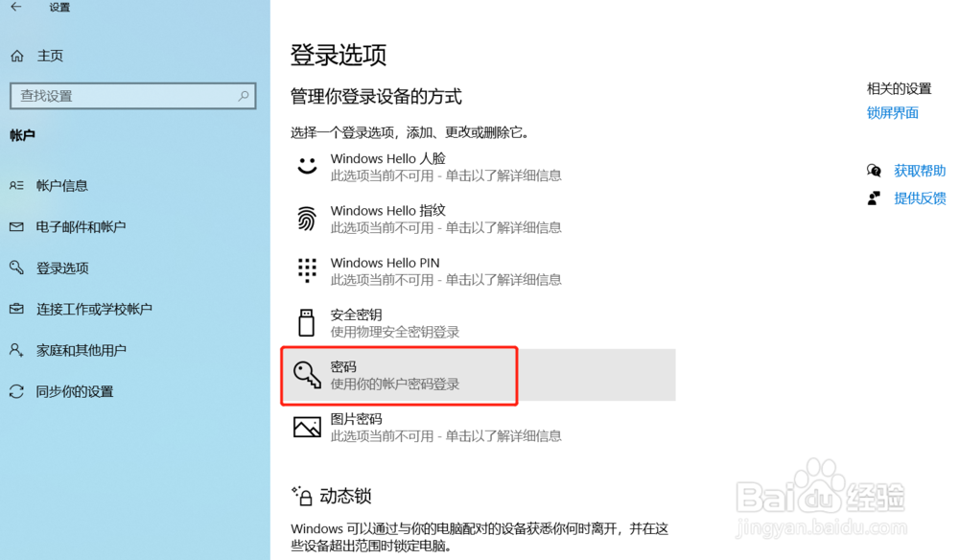The height and width of the screenshot is (560, 959).
Task: Expand the Windows Hello 指纹 option
Action: 479,219
